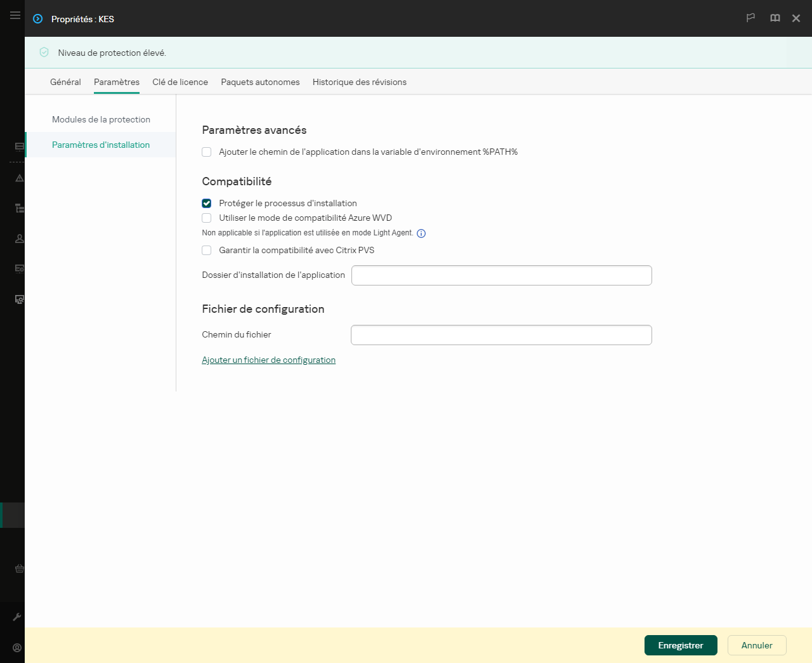Switch to the Général tab
Viewport: 812px width, 663px height.
tap(65, 82)
